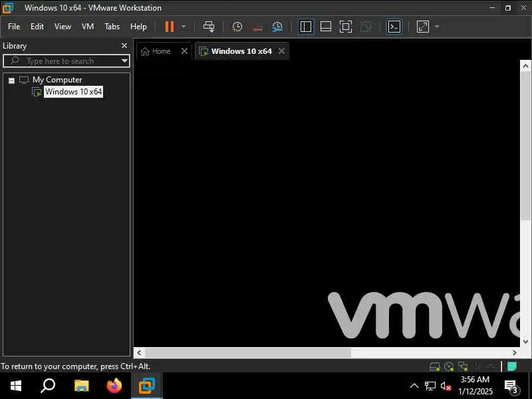
Task: Open the stretch options dropdown arrow
Action: click(437, 27)
